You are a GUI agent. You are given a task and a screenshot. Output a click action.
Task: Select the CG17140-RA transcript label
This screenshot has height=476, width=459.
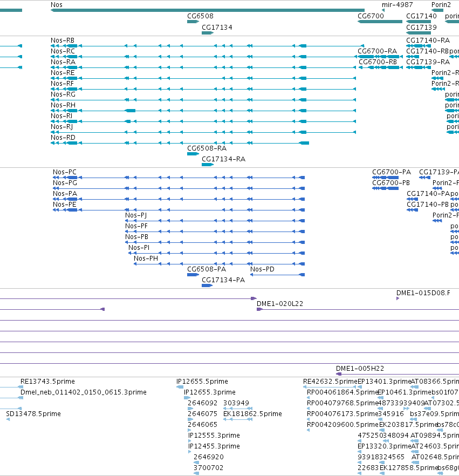click(428, 40)
